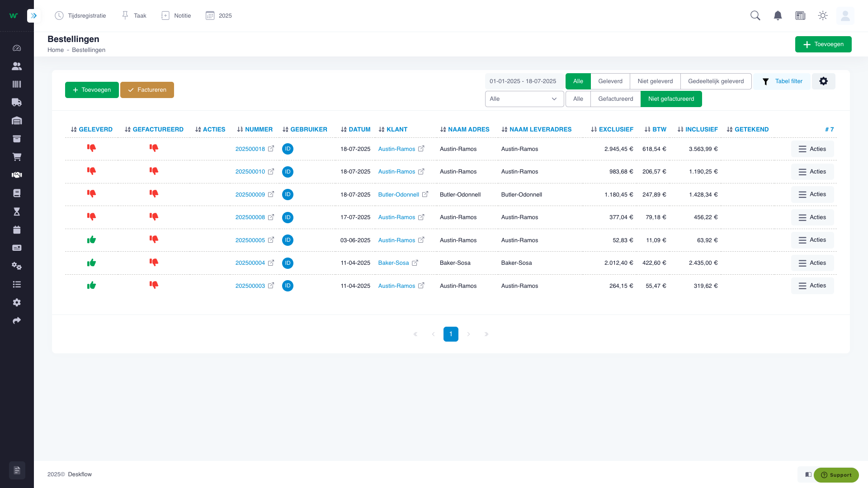Open the search magnifier icon

[x=755, y=16]
